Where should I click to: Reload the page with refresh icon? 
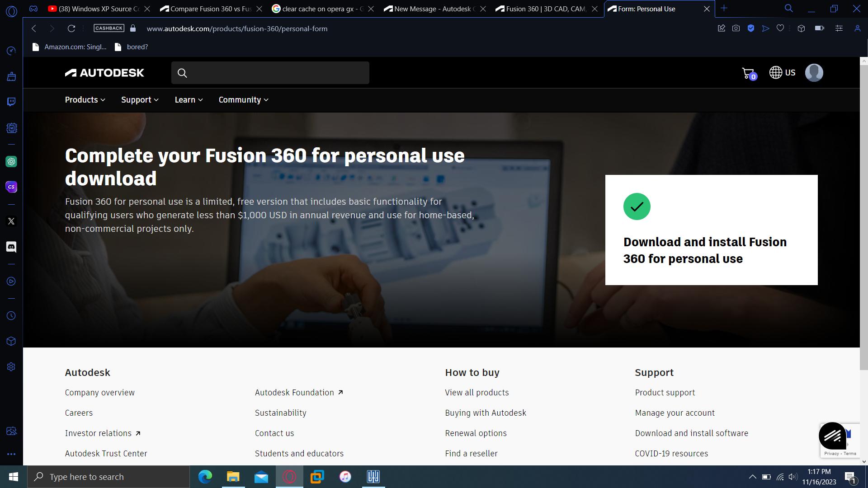[x=71, y=28]
